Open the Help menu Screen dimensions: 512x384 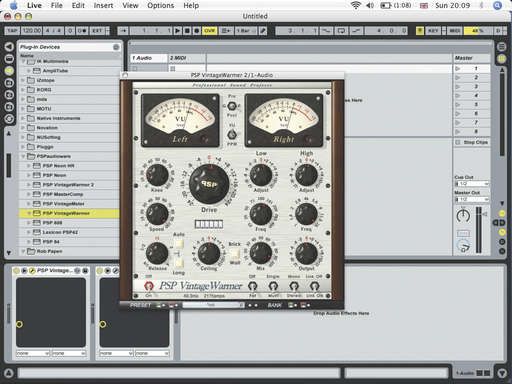coord(191,5)
